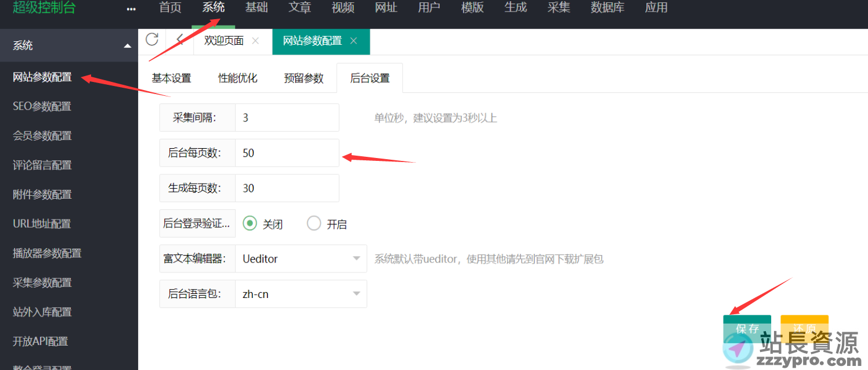Click the refresh icon in tab bar
The width and height of the screenshot is (868, 370).
pos(152,39)
